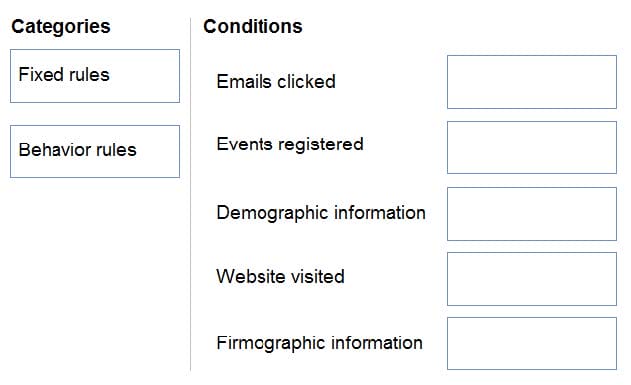Viewport: 631px width, 385px height.
Task: Select the Fixed rules category box
Action: tap(95, 76)
